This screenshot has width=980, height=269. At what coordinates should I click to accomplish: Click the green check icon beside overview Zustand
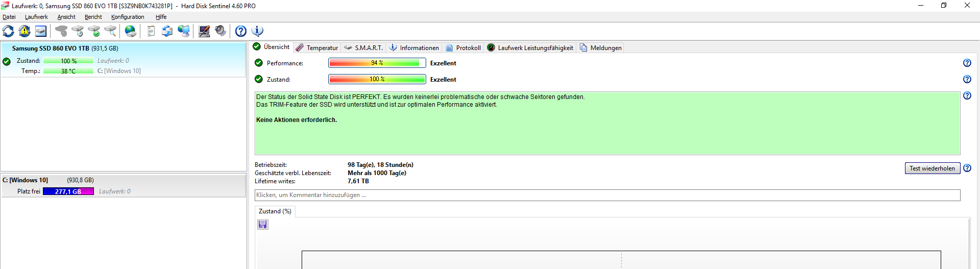click(259, 79)
